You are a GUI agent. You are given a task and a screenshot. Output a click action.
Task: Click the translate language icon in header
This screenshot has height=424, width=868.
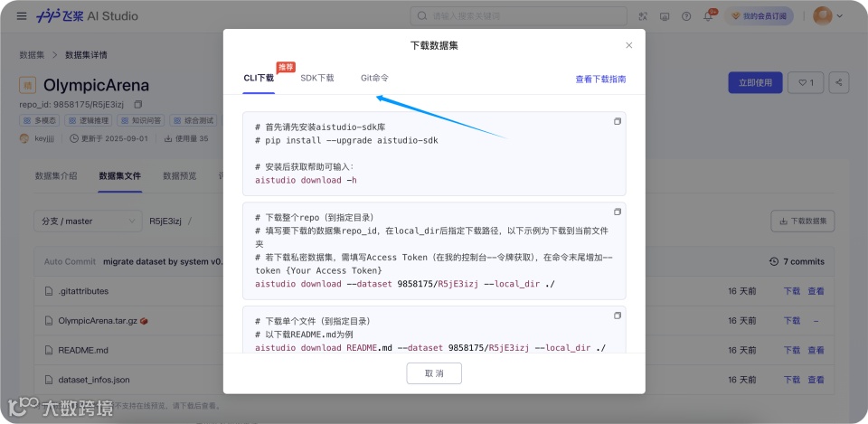(643, 16)
